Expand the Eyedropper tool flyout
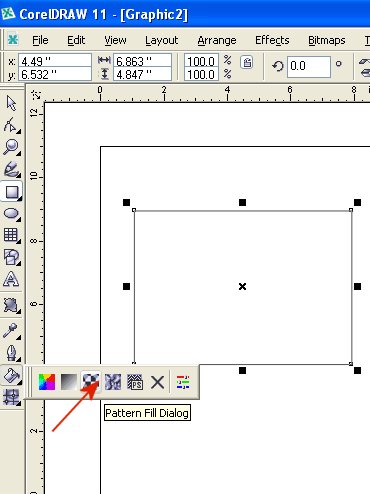This screenshot has height=494, width=370. (x=11, y=330)
